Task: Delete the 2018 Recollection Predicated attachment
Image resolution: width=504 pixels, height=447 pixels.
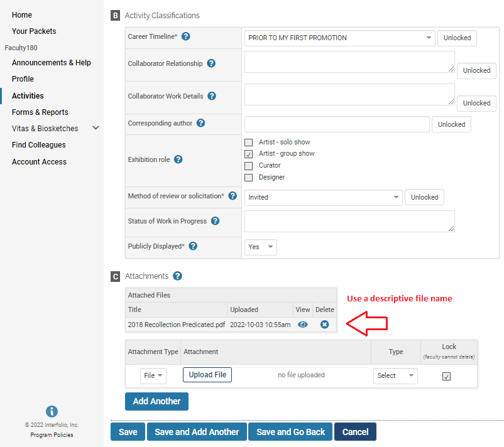Action: [324, 325]
